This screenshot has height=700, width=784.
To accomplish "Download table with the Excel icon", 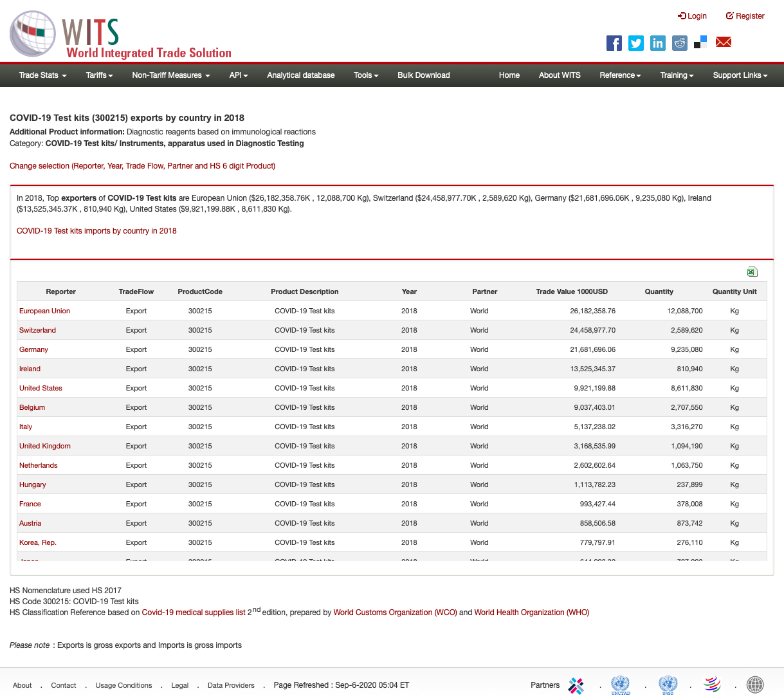I will pyautogui.click(x=752, y=272).
